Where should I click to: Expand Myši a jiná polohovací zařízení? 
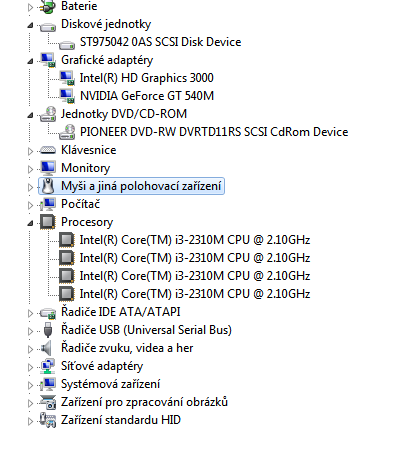click(x=30, y=187)
